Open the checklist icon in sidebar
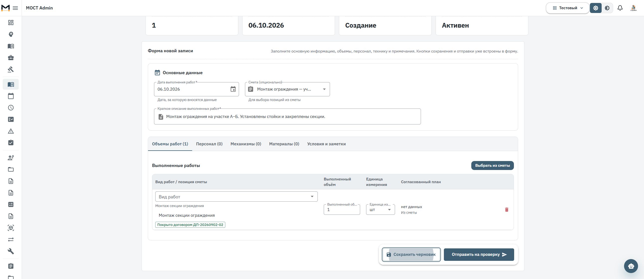The height and width of the screenshot is (279, 644). click(11, 119)
